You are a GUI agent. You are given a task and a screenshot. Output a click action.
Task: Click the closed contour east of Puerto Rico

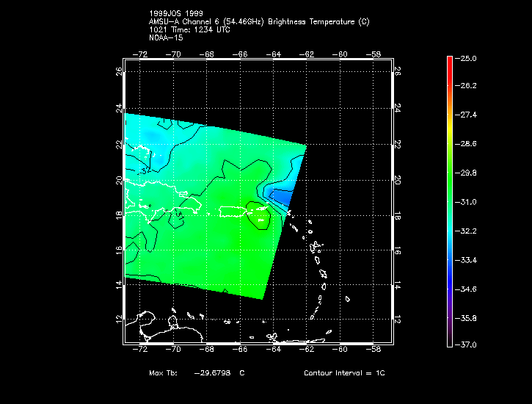point(258,215)
